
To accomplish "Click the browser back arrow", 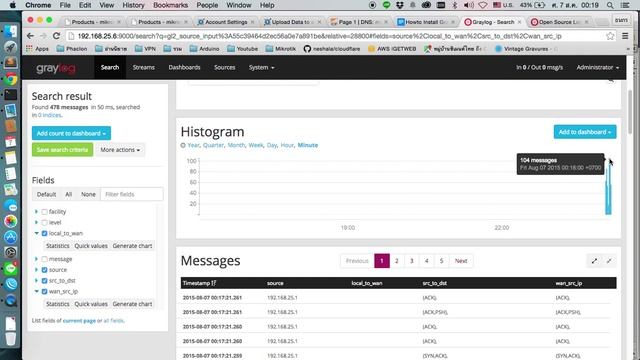I will click(x=30, y=36).
